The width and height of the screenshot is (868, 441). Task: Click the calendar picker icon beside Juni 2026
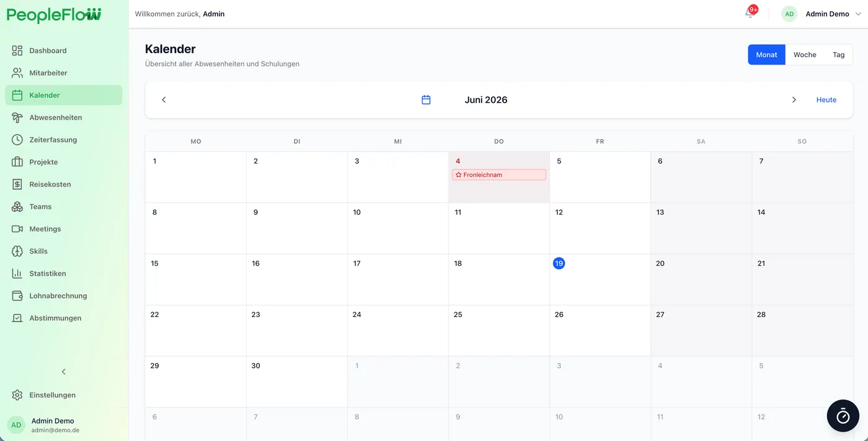(426, 100)
